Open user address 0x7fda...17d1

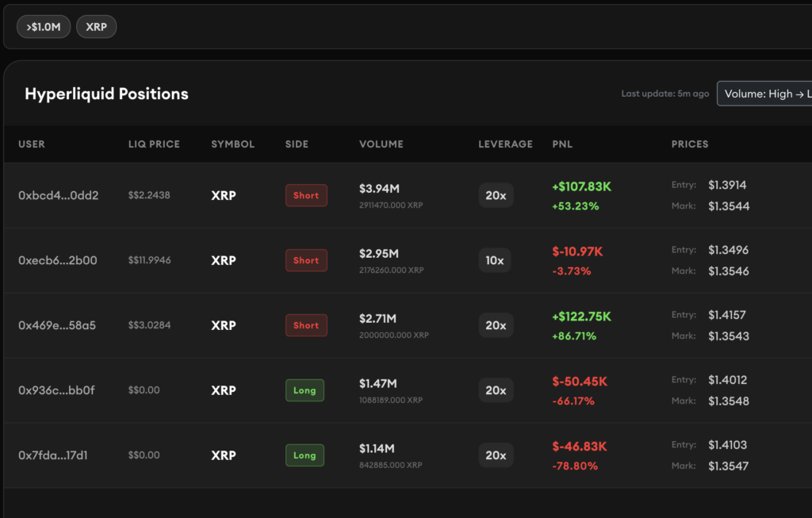coord(53,455)
